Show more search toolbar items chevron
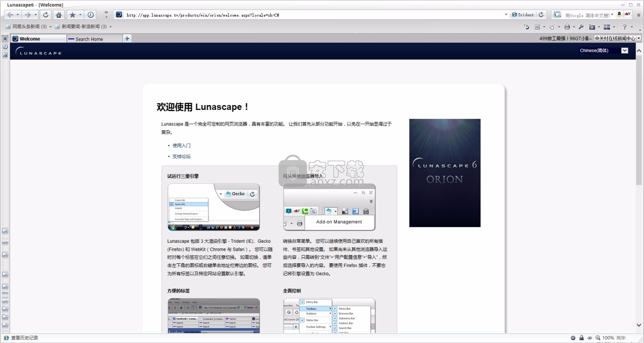644x343 pixels. (x=639, y=15)
